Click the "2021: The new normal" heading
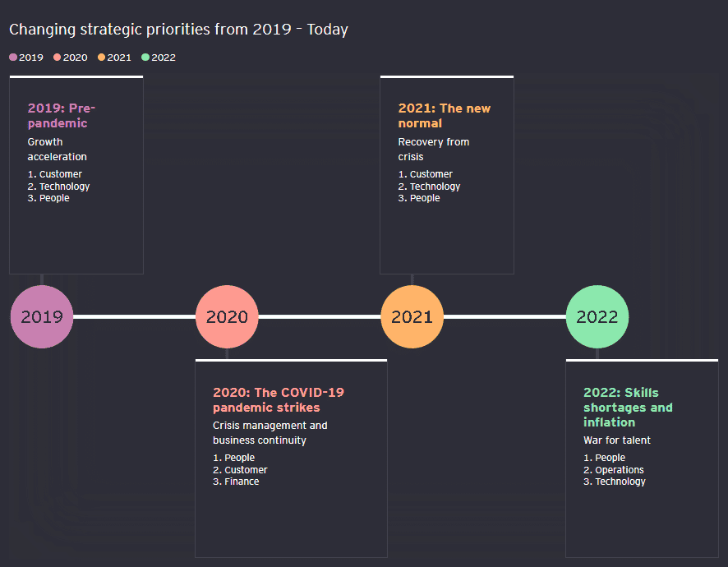Viewport: 728px width, 567px height. tap(444, 116)
